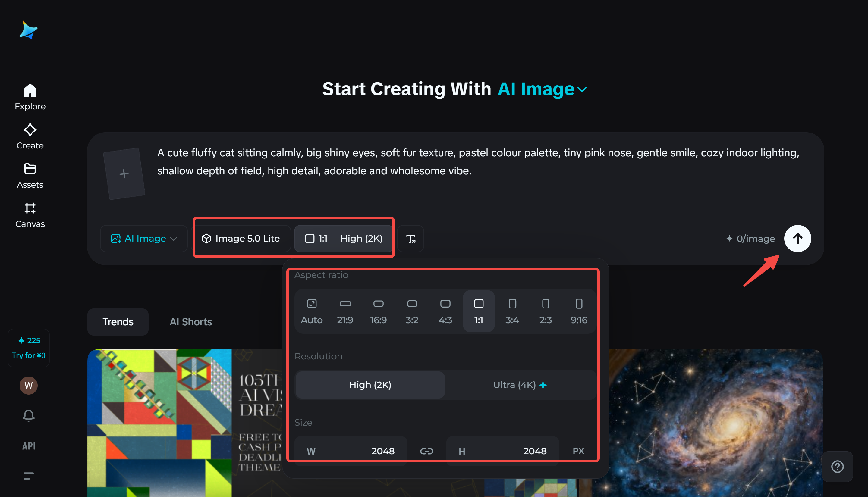Expand the AI Image heading chevron
Viewport: 868px width, 497px height.
tap(582, 90)
